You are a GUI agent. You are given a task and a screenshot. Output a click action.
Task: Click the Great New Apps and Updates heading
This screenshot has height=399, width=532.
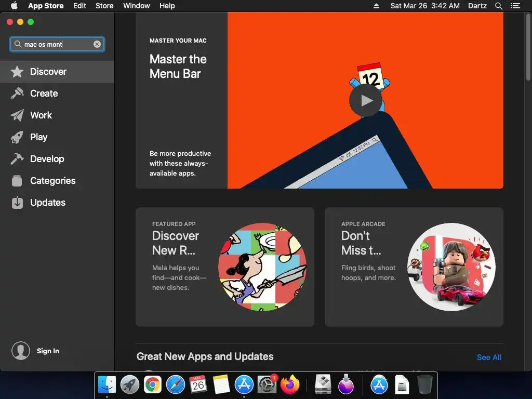(205, 356)
